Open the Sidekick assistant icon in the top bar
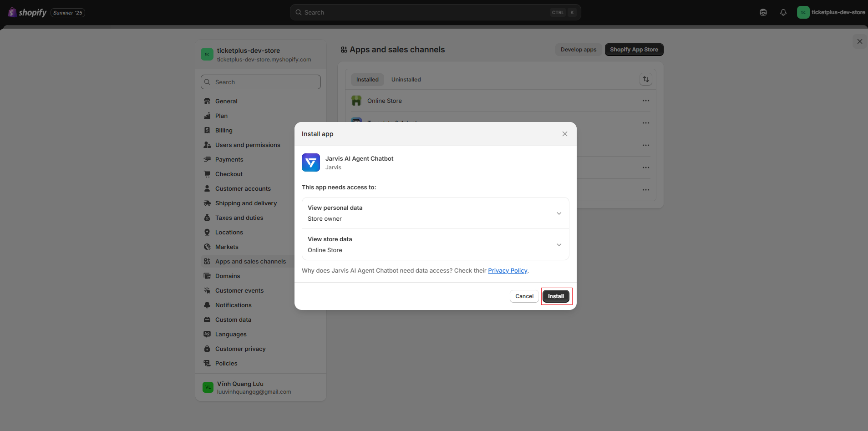This screenshot has width=868, height=431. click(x=763, y=12)
